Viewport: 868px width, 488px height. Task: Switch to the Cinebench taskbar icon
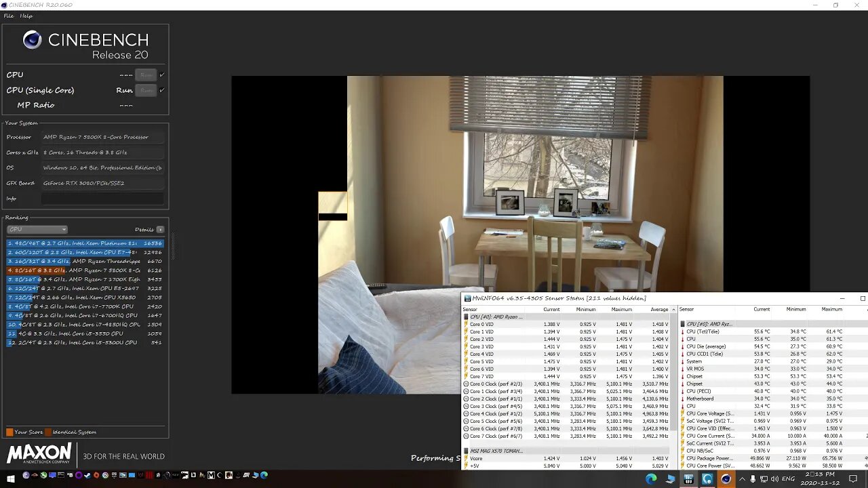726,479
